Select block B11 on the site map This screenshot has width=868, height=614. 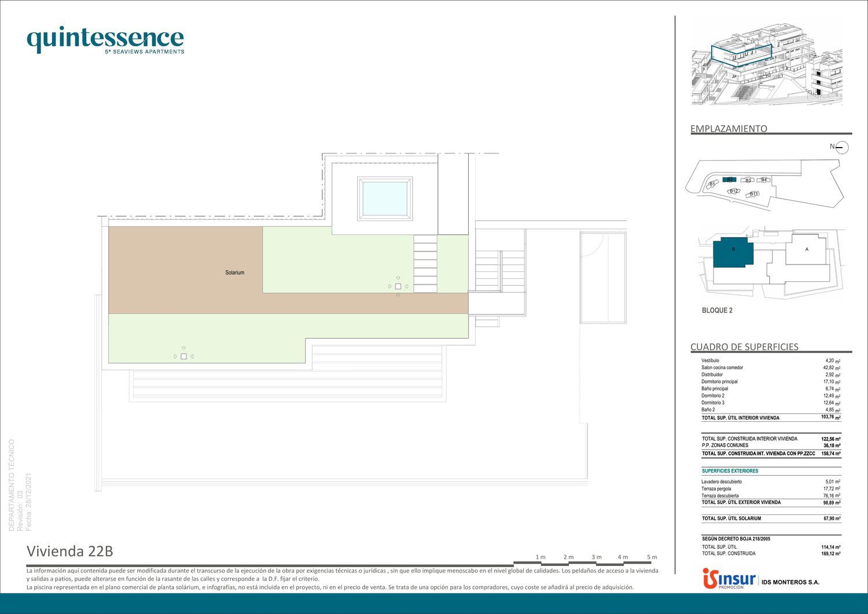(753, 194)
